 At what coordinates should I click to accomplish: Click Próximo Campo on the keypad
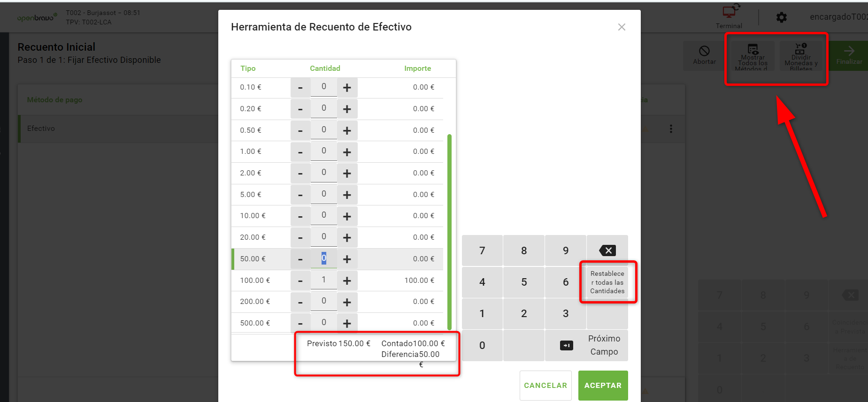(604, 345)
